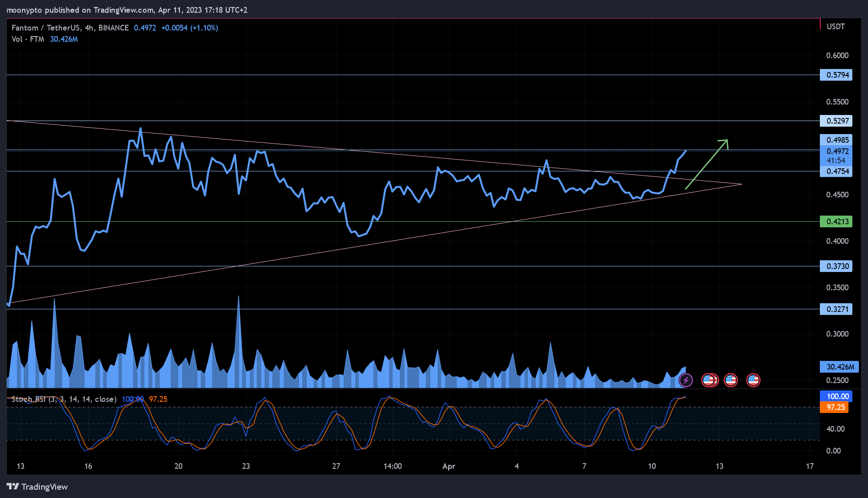The height and width of the screenshot is (498, 868).
Task: Click the 30.426M volume axis label
Action: point(839,367)
